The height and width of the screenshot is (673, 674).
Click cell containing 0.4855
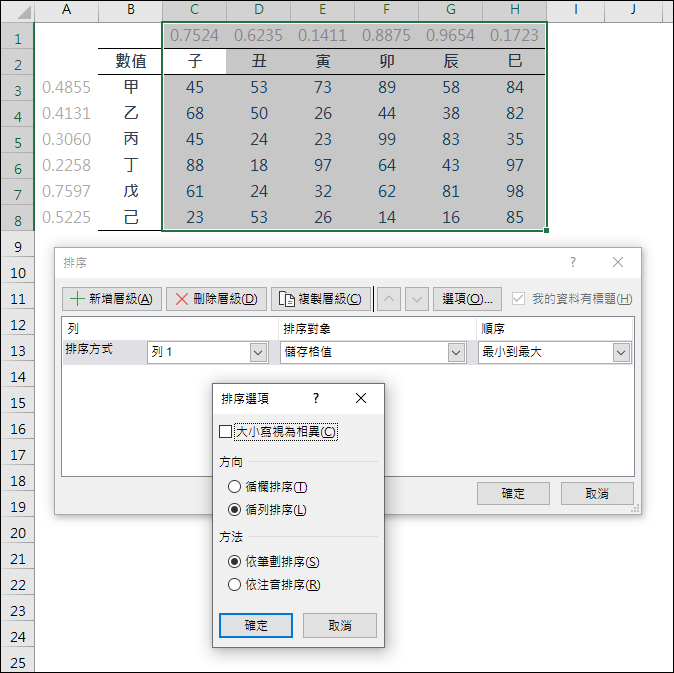click(66, 87)
